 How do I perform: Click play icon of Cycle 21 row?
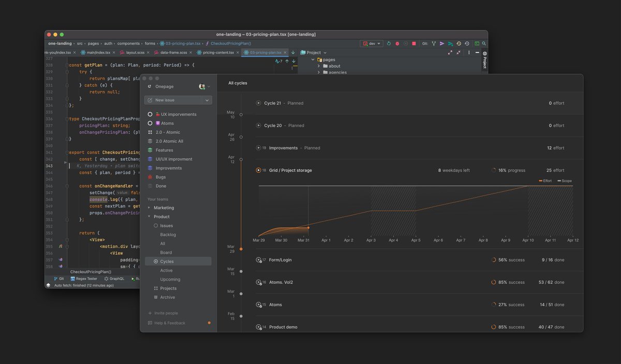[x=258, y=103]
